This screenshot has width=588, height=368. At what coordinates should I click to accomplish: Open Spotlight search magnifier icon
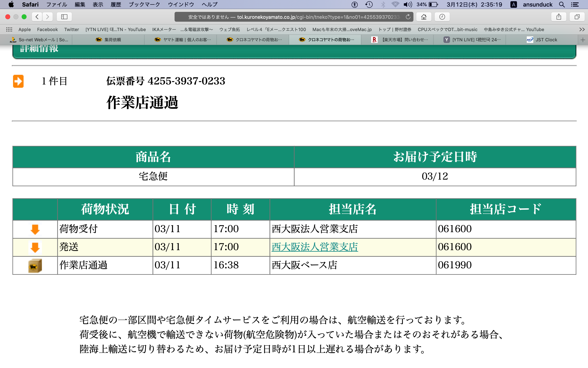[562, 4]
